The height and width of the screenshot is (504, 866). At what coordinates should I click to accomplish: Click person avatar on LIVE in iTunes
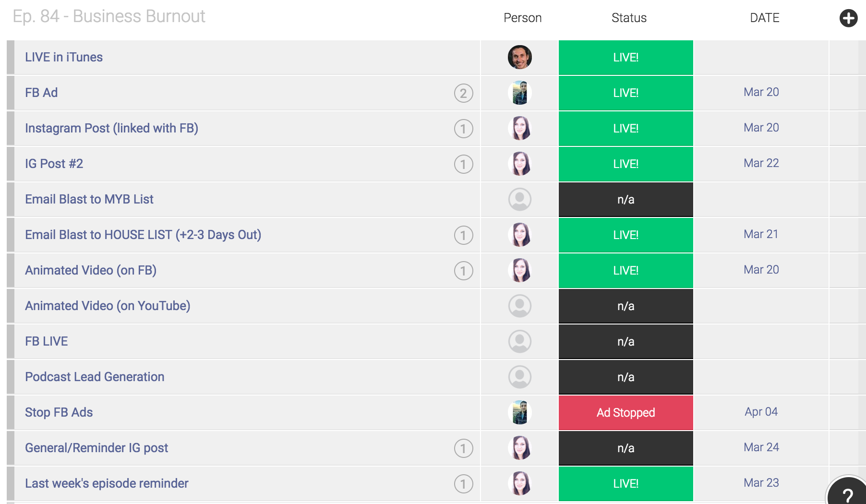coord(519,57)
